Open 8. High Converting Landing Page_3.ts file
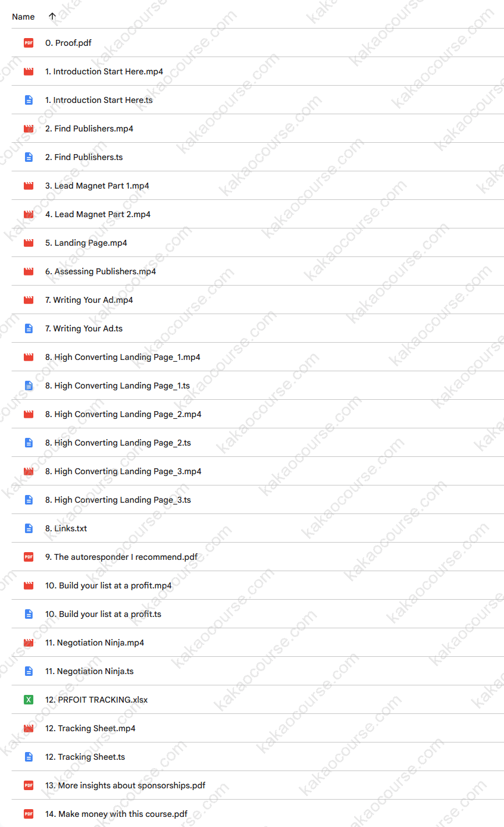Image resolution: width=504 pixels, height=827 pixels. point(118,500)
